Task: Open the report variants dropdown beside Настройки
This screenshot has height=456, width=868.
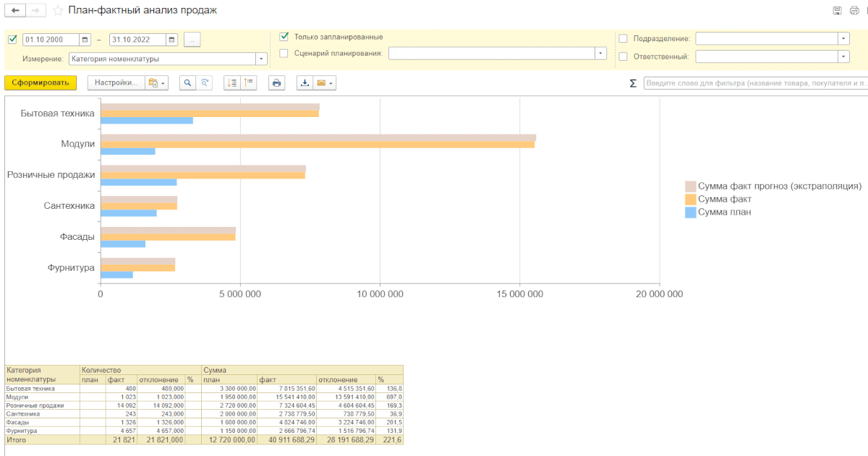Action: point(156,83)
